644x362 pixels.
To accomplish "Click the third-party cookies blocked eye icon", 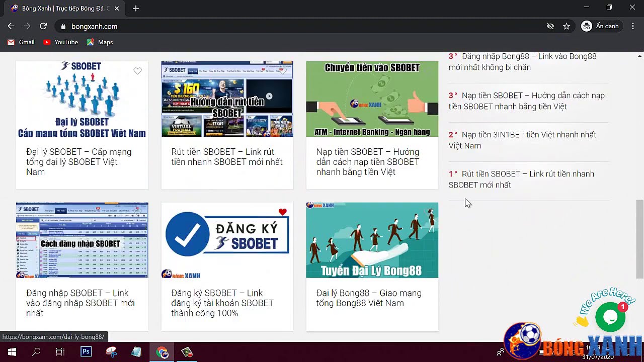I will click(550, 26).
